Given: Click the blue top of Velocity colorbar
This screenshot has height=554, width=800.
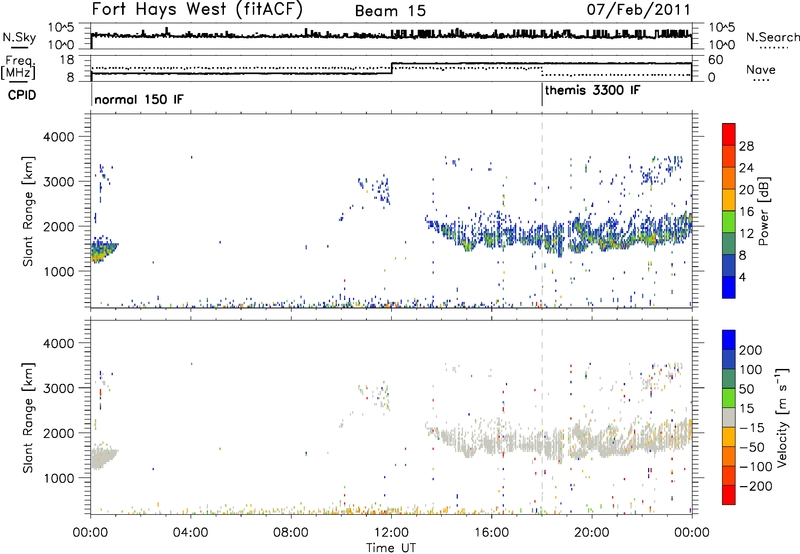Looking at the screenshot, I should [729, 340].
